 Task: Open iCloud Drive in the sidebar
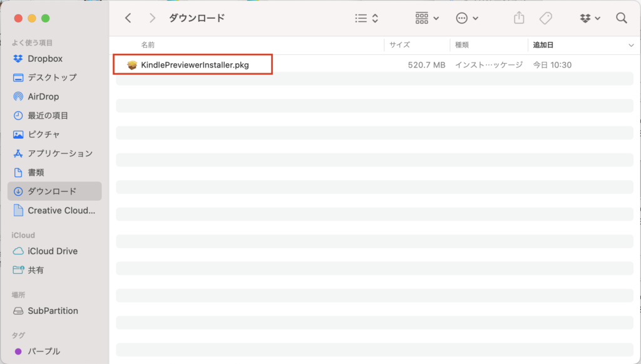click(53, 251)
